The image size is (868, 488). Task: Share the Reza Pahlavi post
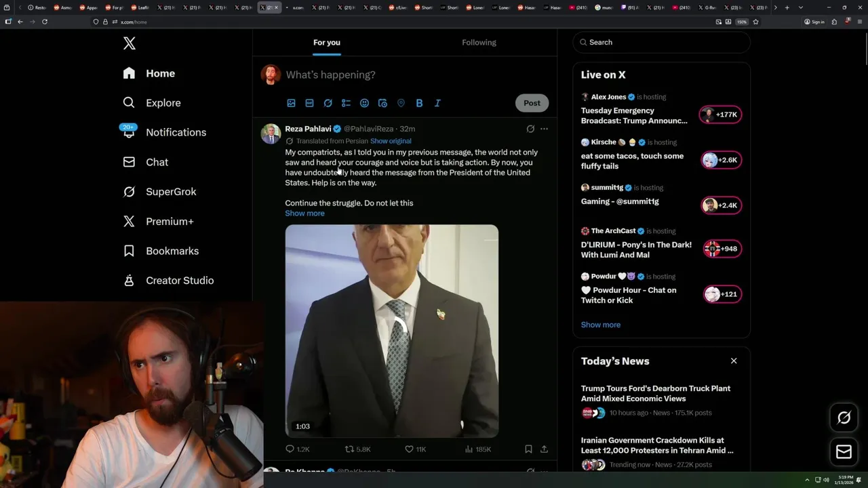click(x=544, y=449)
